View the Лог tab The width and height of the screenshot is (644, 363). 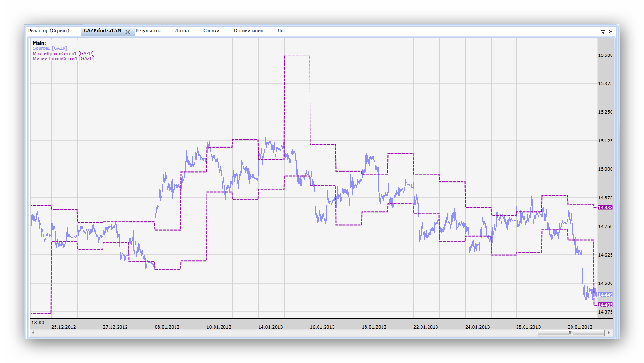[x=281, y=31]
